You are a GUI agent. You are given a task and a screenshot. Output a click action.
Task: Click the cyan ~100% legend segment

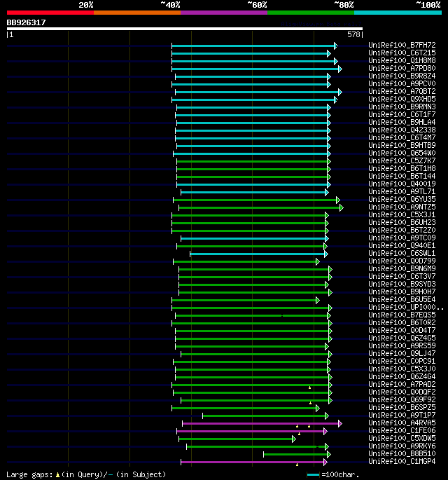point(398,13)
